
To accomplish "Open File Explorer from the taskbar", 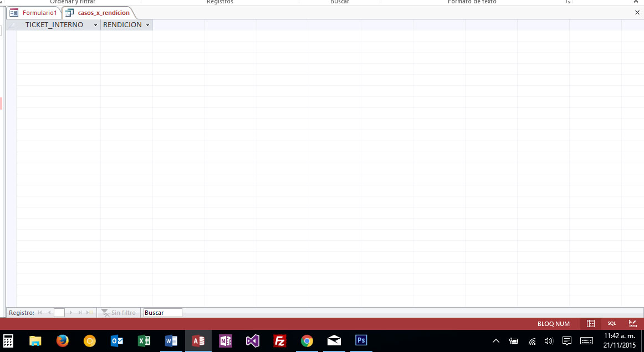I will (x=35, y=341).
